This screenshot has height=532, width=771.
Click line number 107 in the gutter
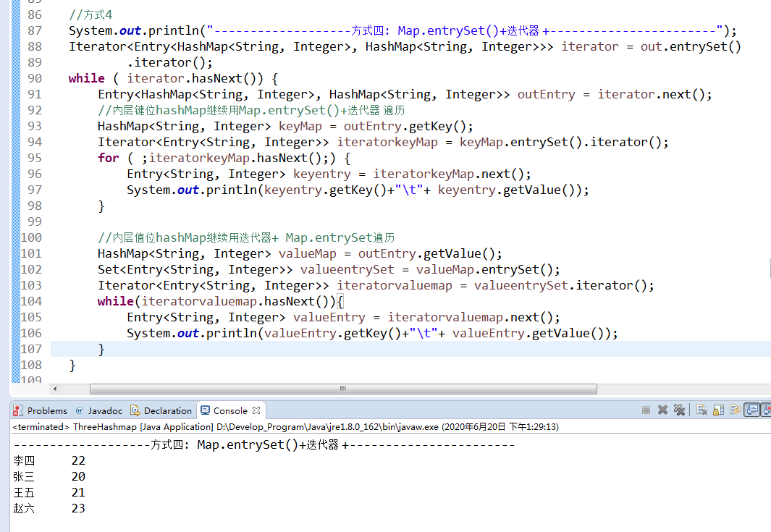[31, 349]
